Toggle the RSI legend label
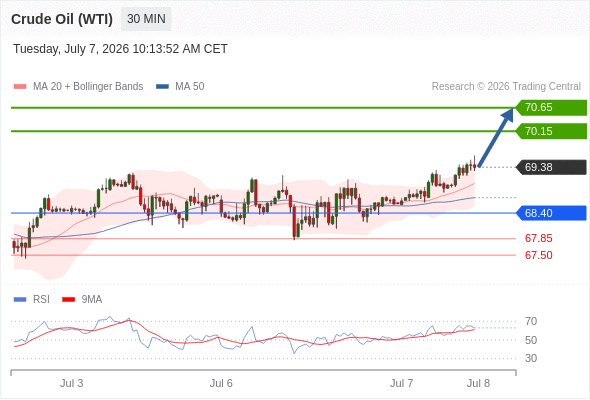The width and height of the screenshot is (590, 400). 41,299
